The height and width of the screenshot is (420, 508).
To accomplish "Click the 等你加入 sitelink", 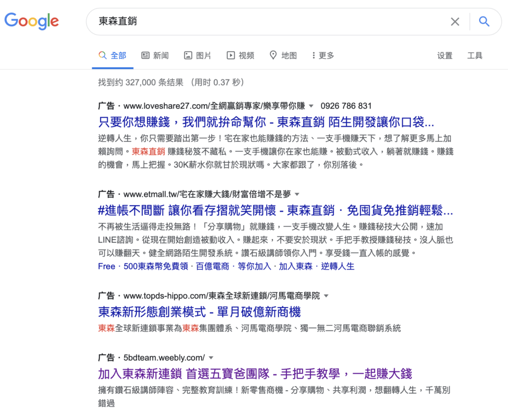I will [254, 266].
